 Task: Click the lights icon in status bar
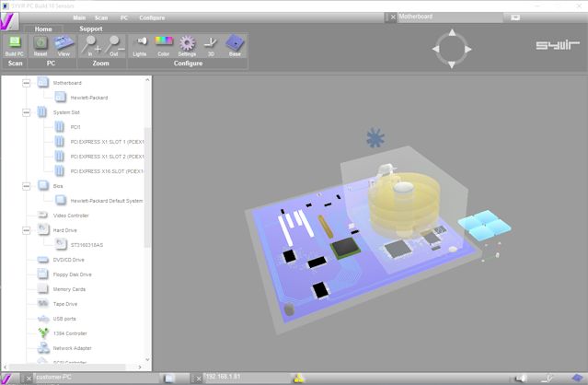coord(521,379)
